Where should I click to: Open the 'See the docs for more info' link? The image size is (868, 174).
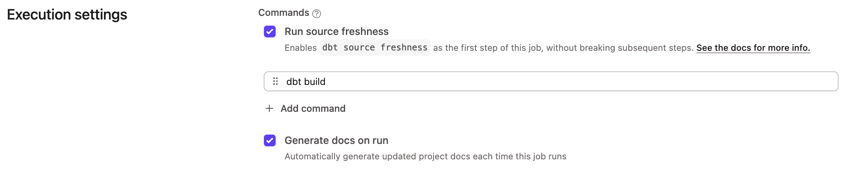pos(753,48)
